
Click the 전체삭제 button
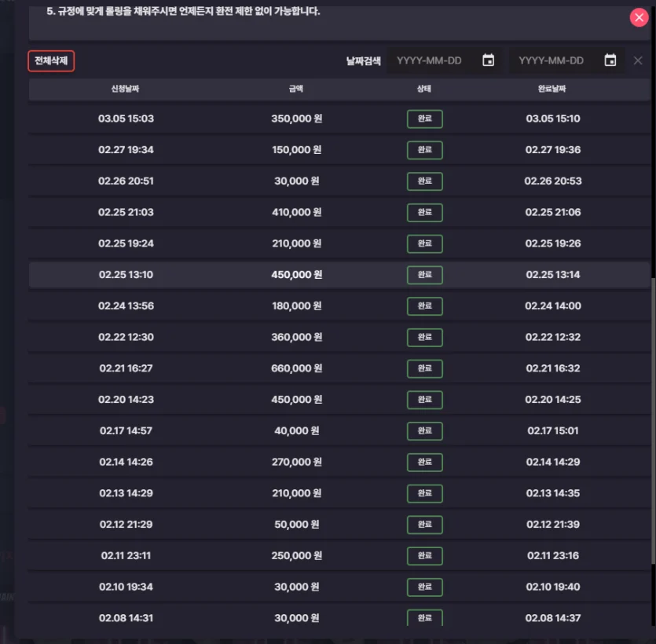51,60
